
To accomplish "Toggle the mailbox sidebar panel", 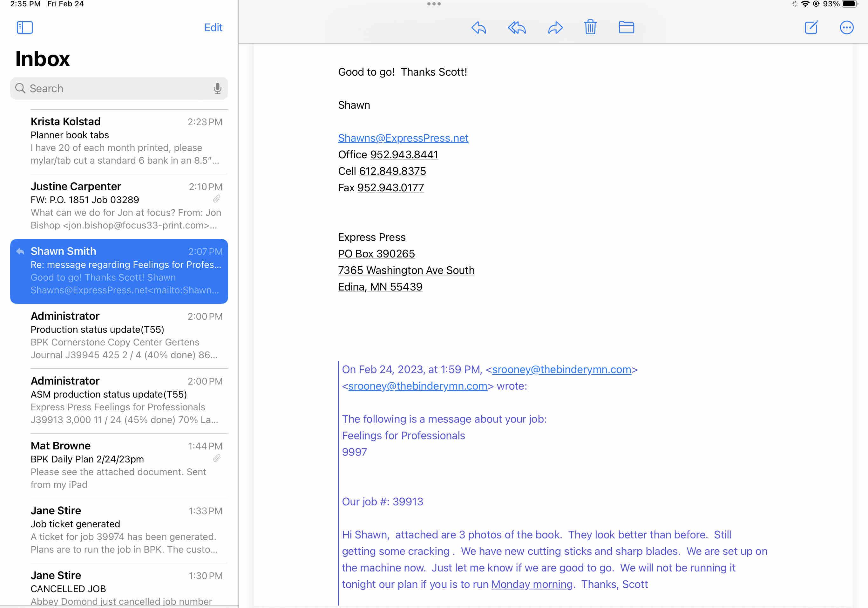I will tap(24, 27).
